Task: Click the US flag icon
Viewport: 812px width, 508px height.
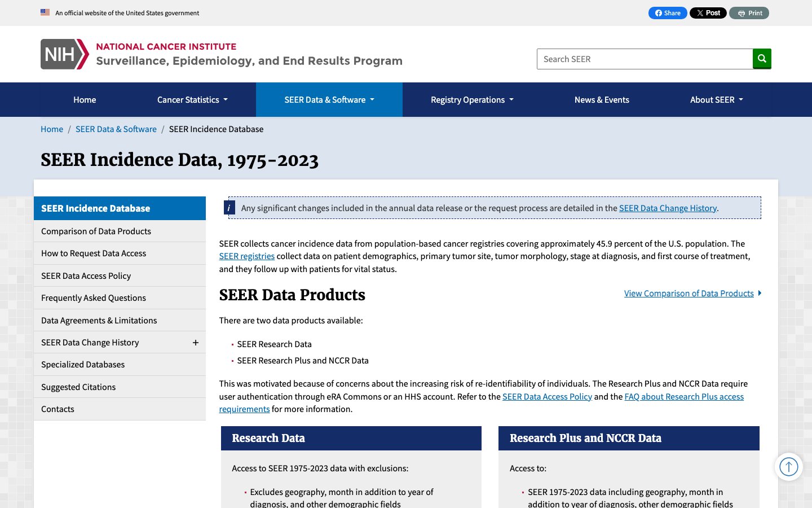Action: [45, 12]
